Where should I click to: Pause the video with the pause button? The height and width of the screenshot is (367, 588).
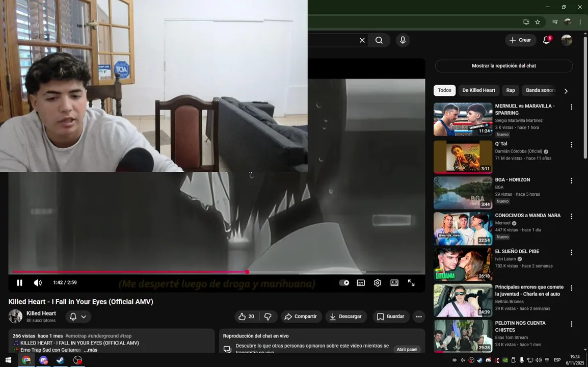(19, 283)
